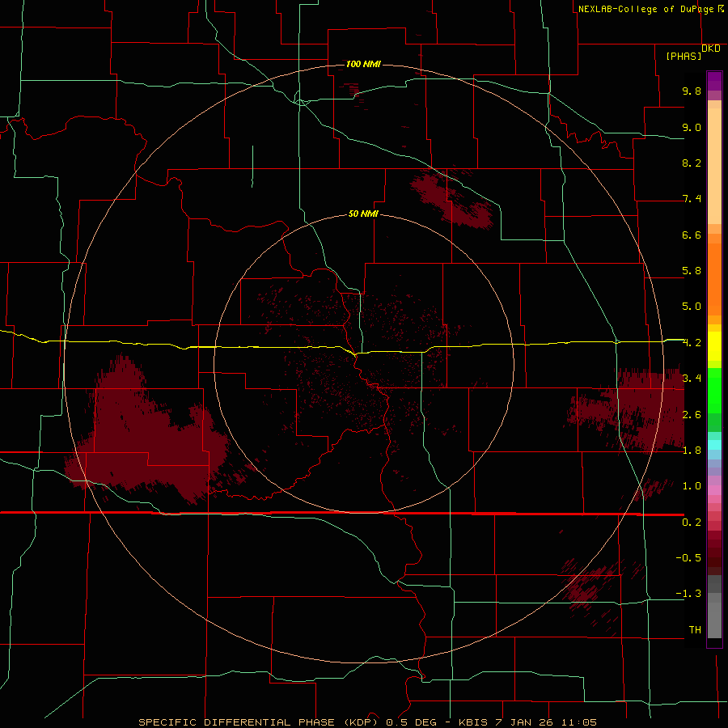Click the 5.0 scale value
The width and height of the screenshot is (728, 728).
(x=692, y=307)
